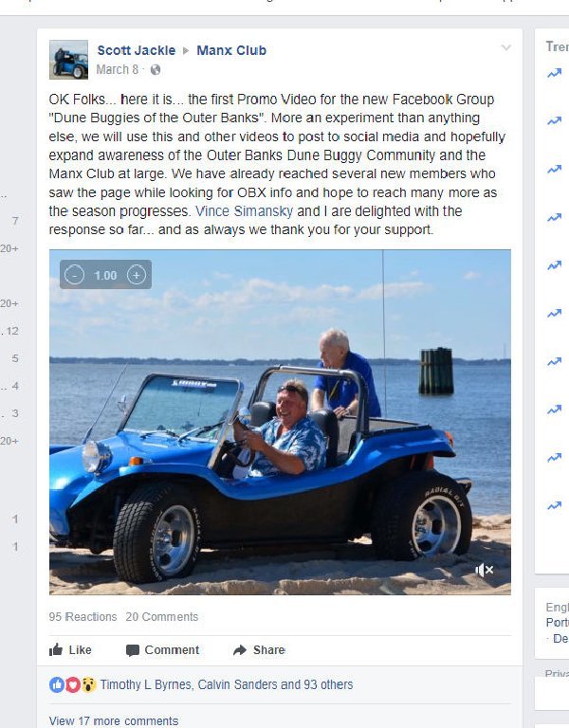The height and width of the screenshot is (728, 569).
Task: Unmute the video using the speaker icon
Action: coord(484,570)
